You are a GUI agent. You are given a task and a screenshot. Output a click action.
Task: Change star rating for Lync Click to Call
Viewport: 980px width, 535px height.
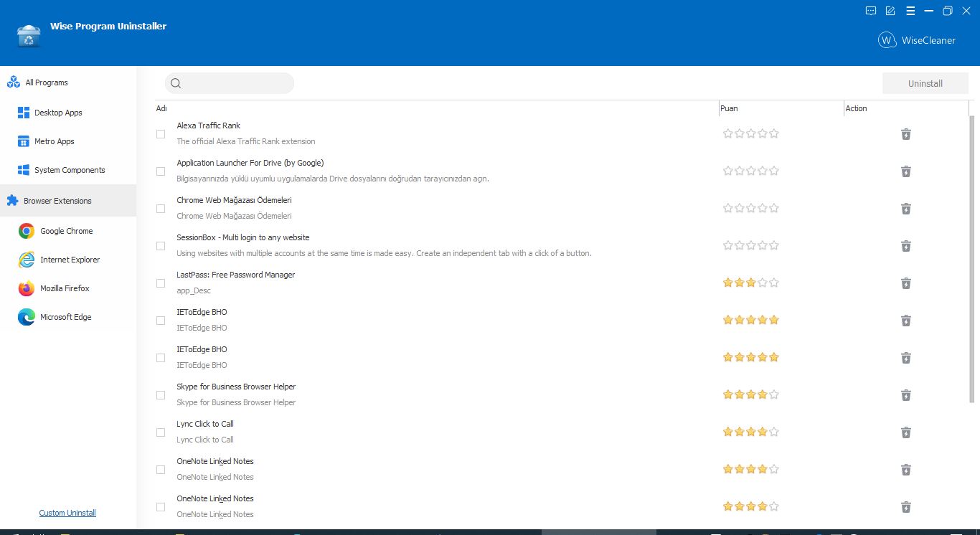751,432
